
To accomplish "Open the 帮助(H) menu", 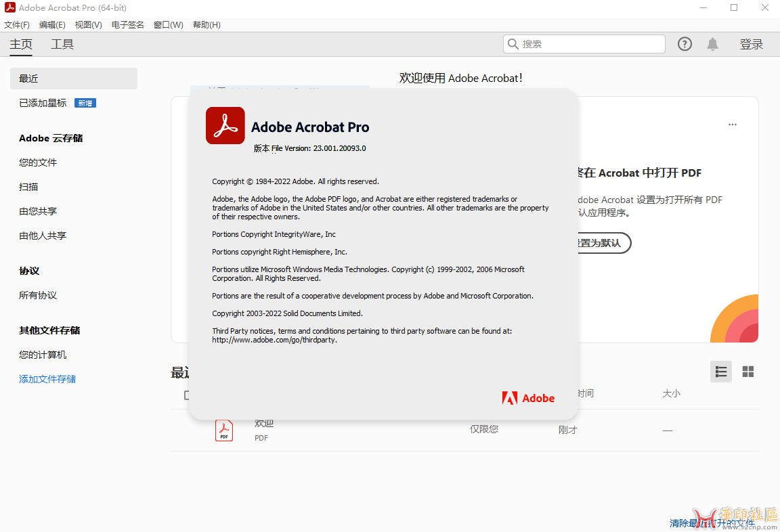I will [x=207, y=25].
